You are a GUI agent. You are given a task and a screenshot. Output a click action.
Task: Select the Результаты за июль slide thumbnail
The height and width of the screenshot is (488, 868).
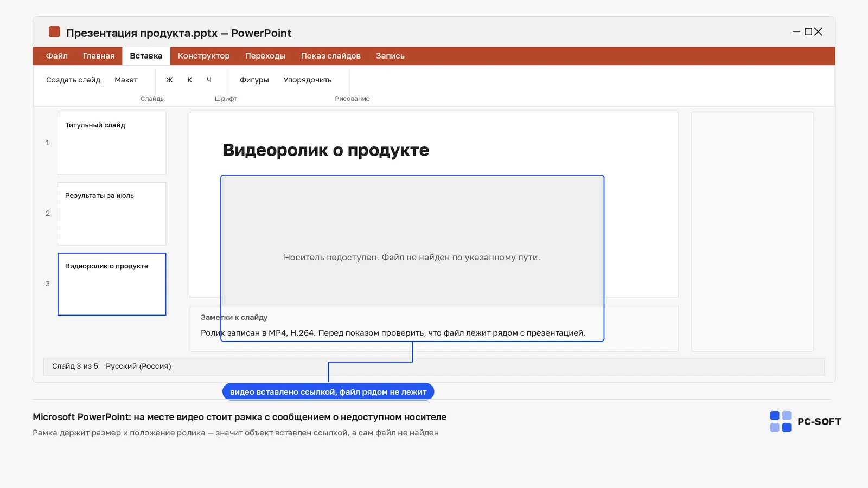click(112, 214)
